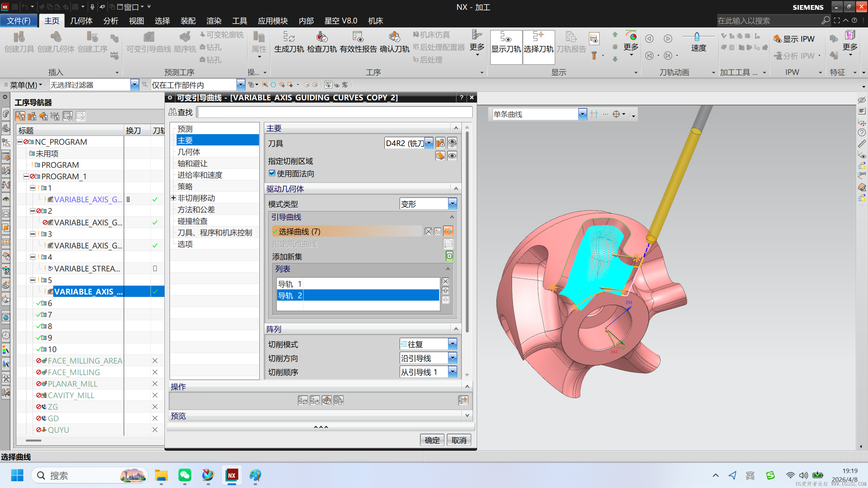Click the 添加新集 add new set icon

coord(449,257)
